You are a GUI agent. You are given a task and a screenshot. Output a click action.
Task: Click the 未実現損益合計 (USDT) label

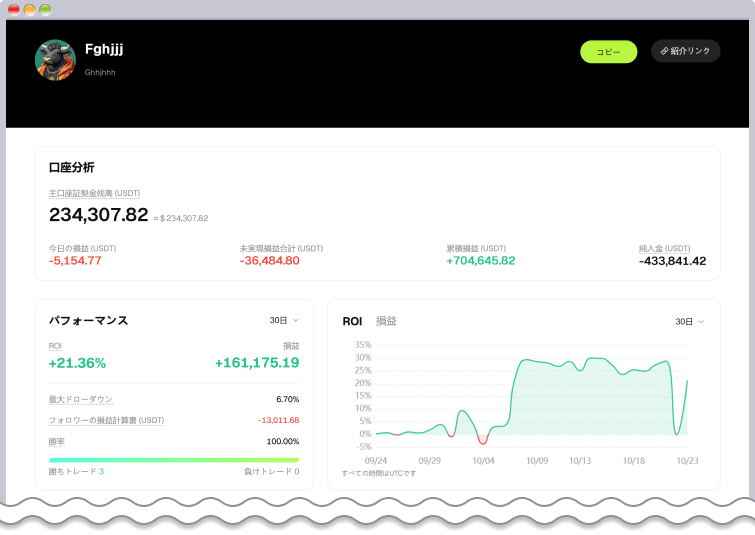281,248
